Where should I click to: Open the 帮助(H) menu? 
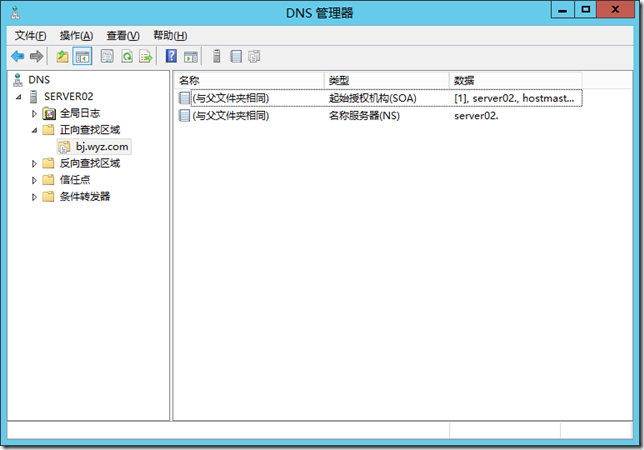coord(170,36)
